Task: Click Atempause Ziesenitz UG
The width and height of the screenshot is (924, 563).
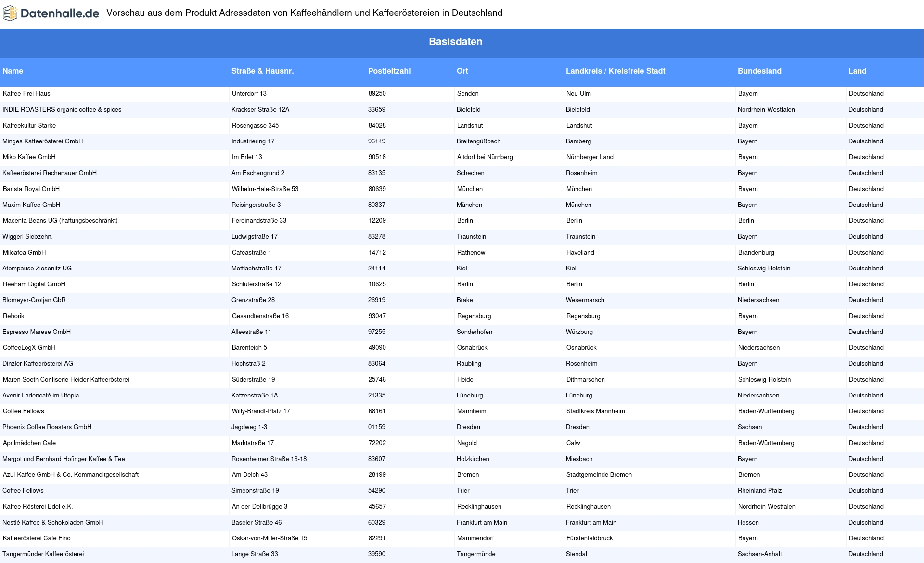Action: tap(37, 269)
